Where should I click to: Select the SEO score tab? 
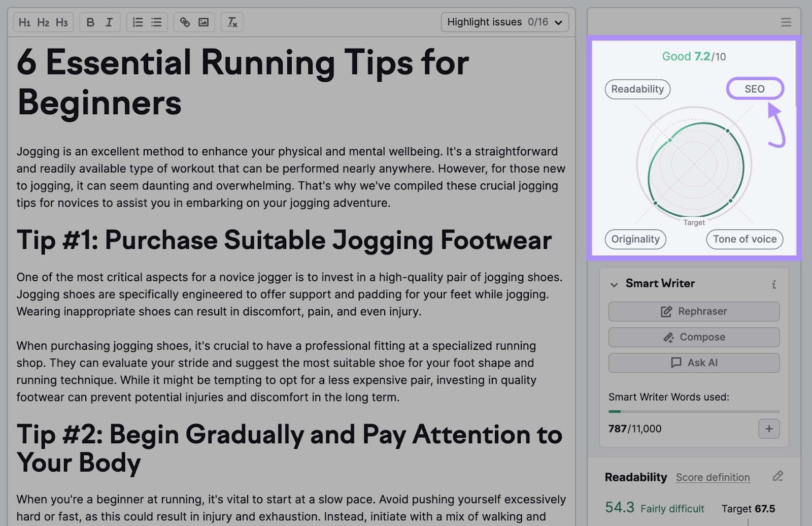[x=755, y=89]
